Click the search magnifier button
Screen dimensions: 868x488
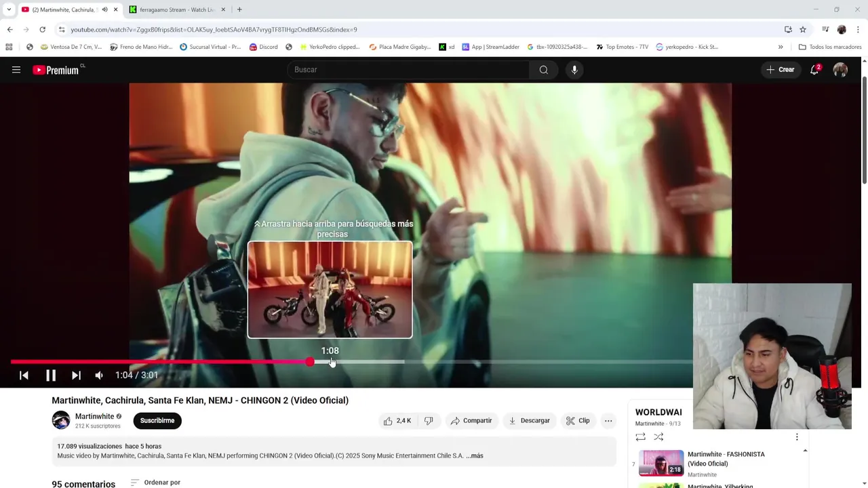[544, 70]
